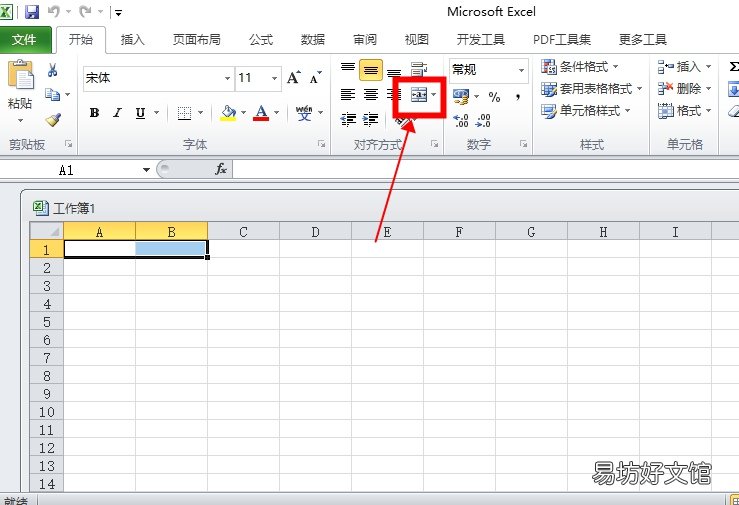Click the 插入 cells button in ribbon
The width and height of the screenshot is (739, 505).
684,67
